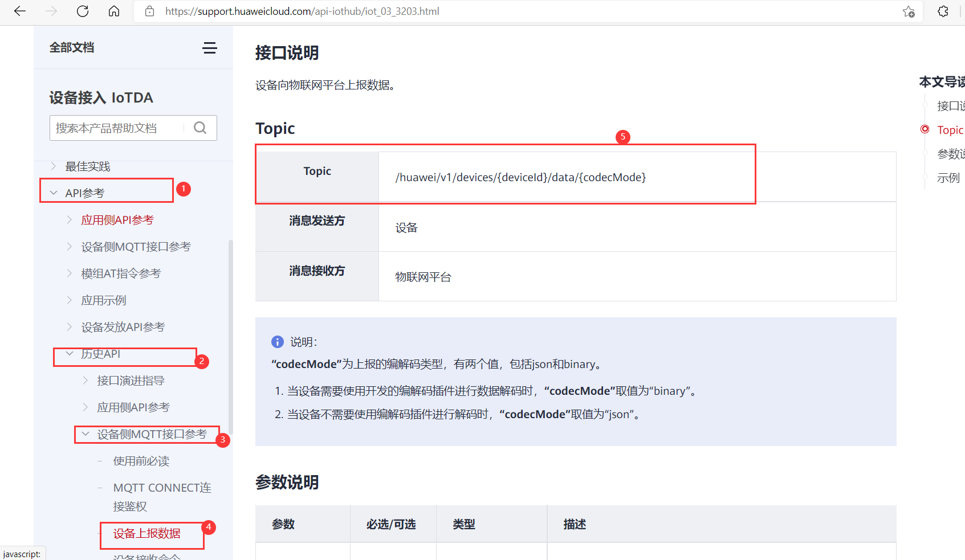Open the MQTT CONNECT连接鉴权 page

[162, 497]
